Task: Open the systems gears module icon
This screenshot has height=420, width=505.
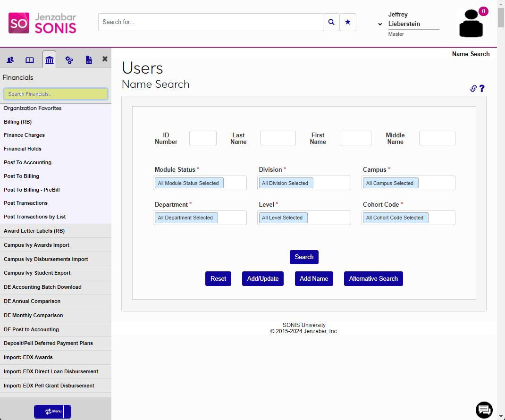Action: (69, 59)
